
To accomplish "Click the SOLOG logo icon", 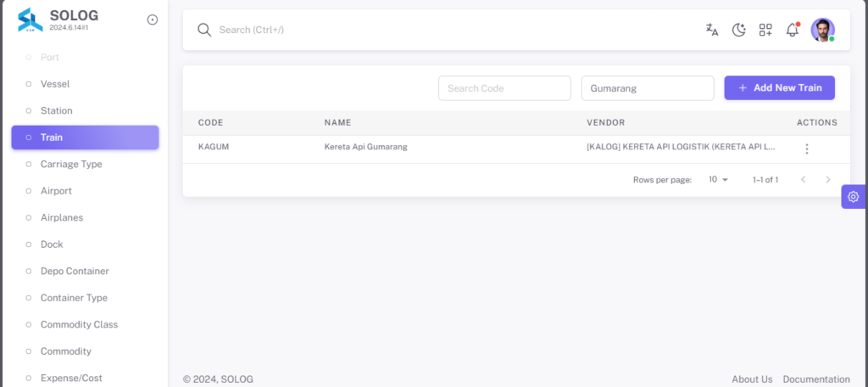I will click(x=30, y=20).
